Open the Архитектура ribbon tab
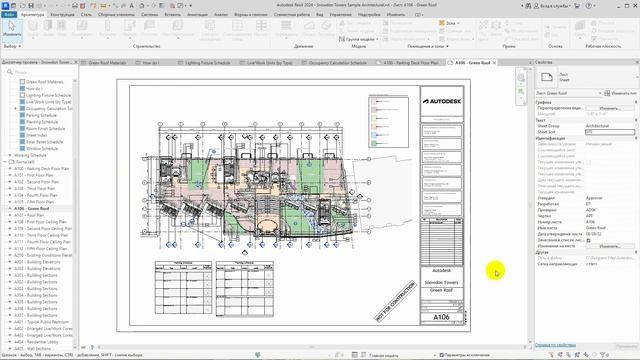This screenshot has height=360, width=640. [x=32, y=14]
